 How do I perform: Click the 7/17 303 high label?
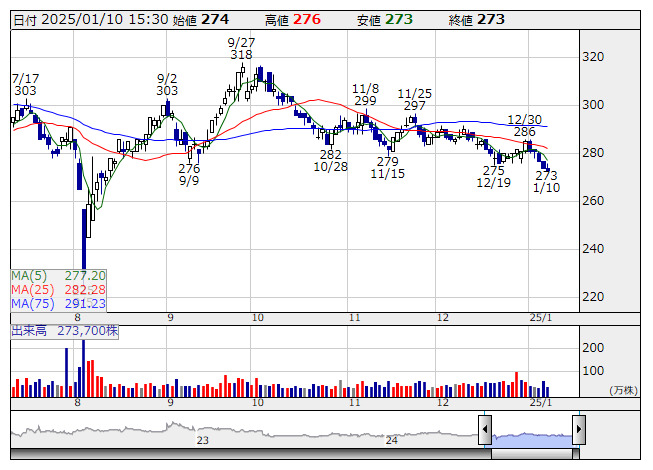(x=25, y=85)
